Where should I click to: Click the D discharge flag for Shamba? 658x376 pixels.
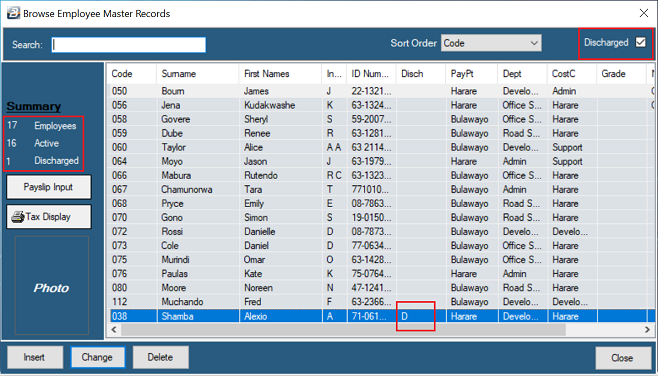405,316
